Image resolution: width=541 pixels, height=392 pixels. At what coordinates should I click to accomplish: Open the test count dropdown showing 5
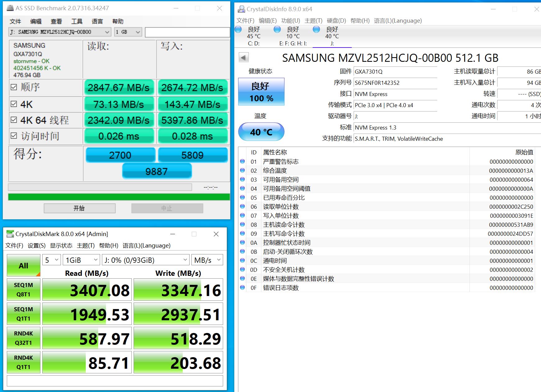tap(52, 260)
